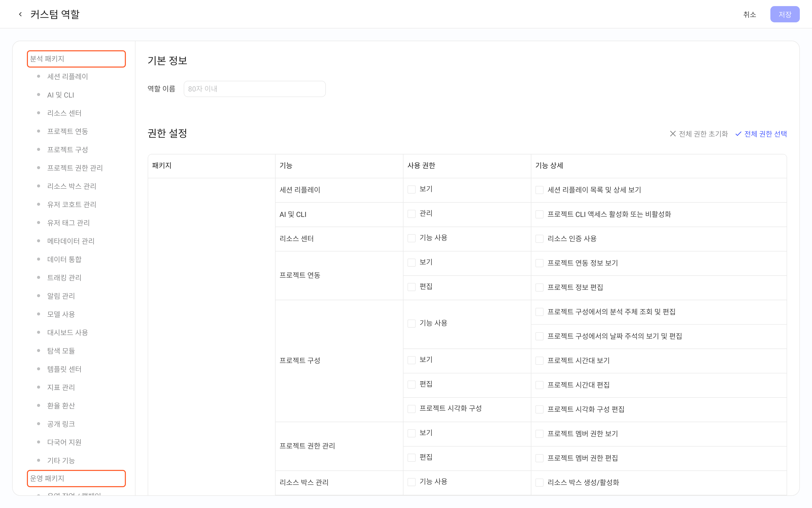Open 프로젝트 연동 sidebar item
Screen dimensions: 812x508
[67, 131]
